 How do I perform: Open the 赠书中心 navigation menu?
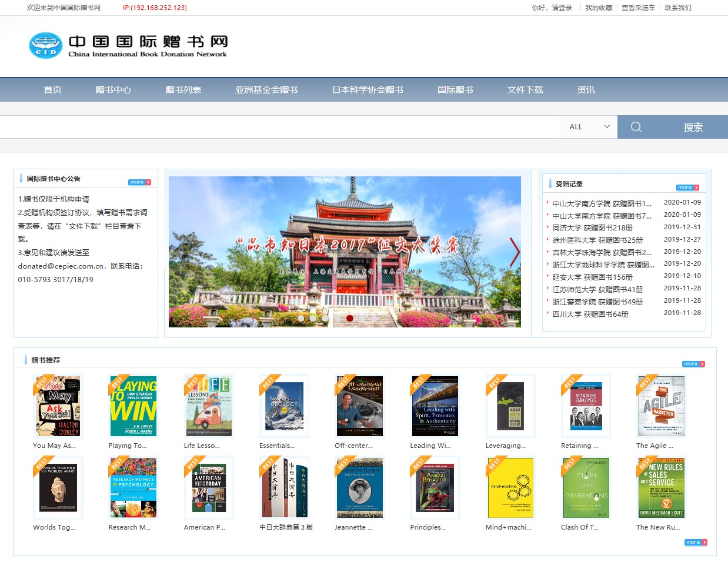tap(113, 90)
